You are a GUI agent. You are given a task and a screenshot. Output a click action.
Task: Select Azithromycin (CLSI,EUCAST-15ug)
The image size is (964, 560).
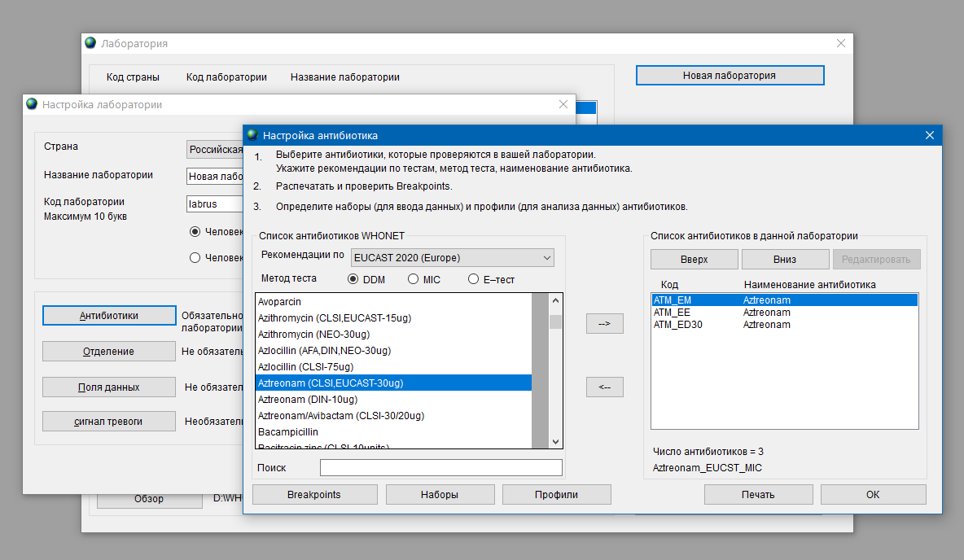[393, 317]
